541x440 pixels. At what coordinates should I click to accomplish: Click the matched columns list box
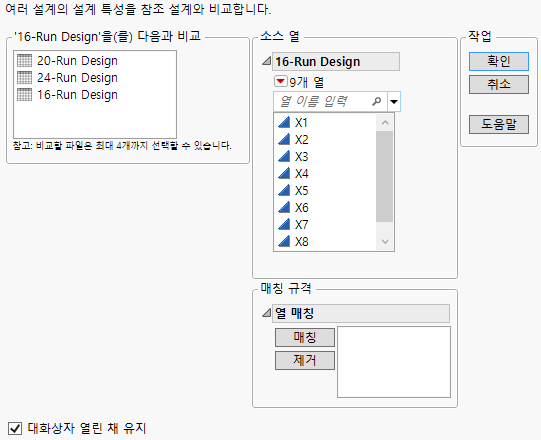[394, 362]
